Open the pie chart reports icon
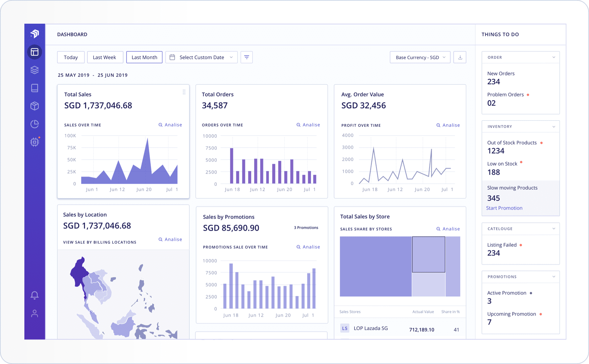 pyautogui.click(x=35, y=124)
